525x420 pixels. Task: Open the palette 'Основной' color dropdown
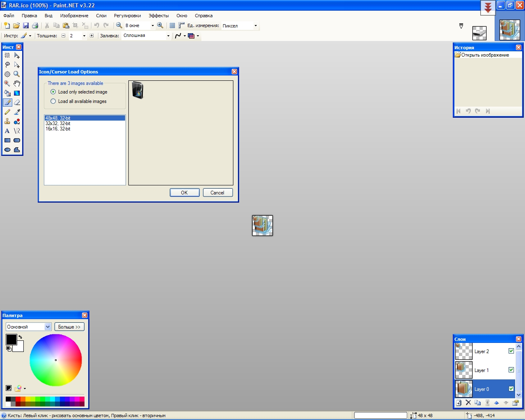tap(28, 327)
